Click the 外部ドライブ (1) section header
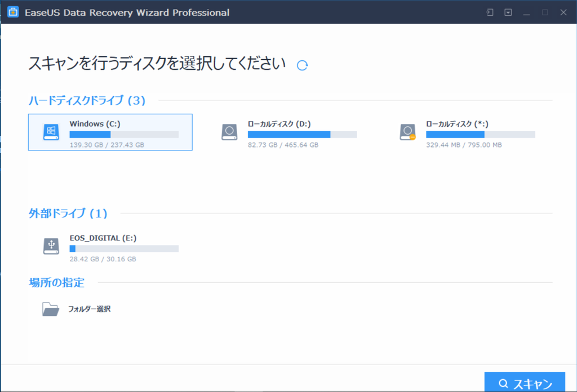The image size is (577, 392). [68, 213]
